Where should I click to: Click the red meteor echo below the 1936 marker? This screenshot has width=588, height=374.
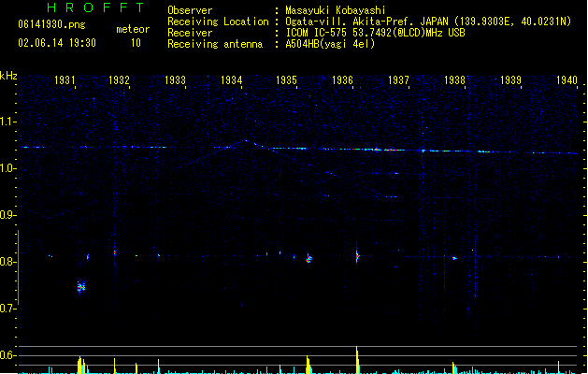(357, 256)
